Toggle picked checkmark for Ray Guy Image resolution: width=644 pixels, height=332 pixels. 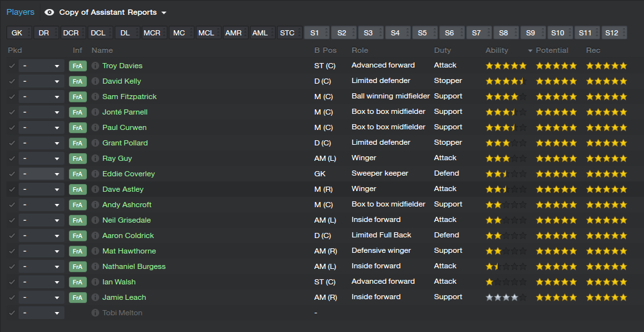click(x=12, y=158)
